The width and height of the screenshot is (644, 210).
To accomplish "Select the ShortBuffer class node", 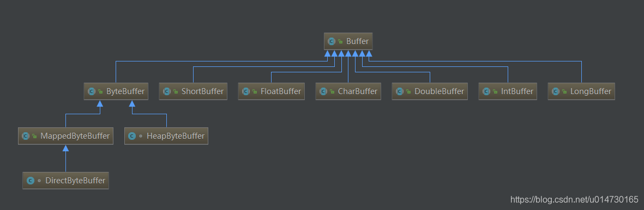I will (193, 91).
